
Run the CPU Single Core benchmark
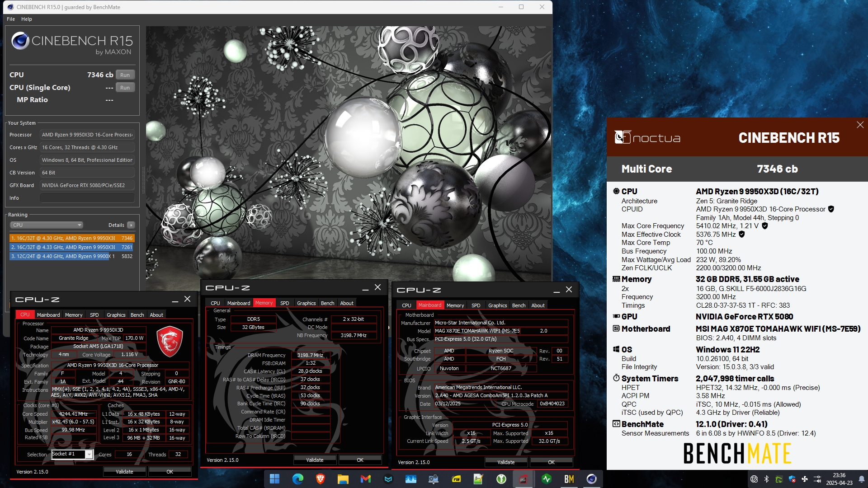click(x=125, y=88)
